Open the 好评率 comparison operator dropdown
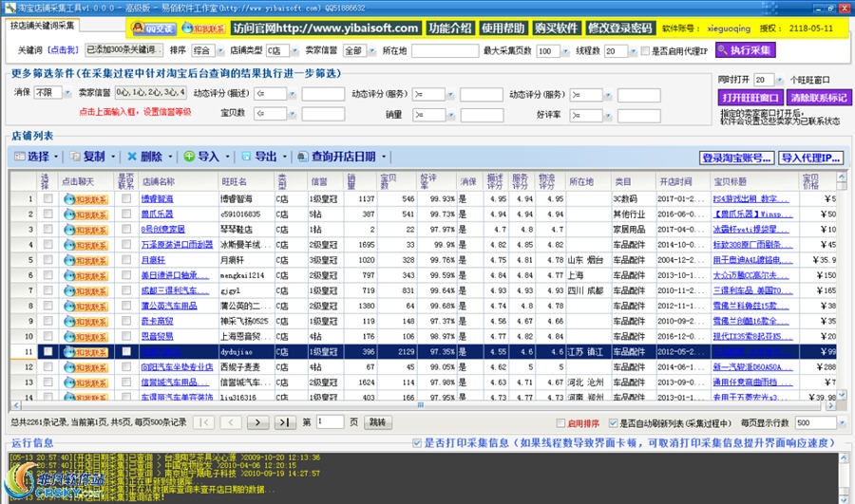The width and height of the screenshot is (855, 504). pyautogui.click(x=608, y=116)
